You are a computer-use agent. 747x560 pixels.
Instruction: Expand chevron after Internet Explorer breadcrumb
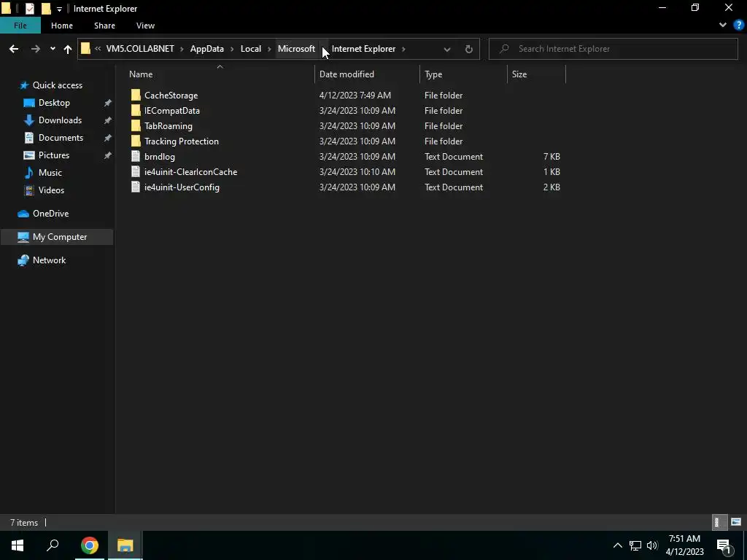(x=403, y=49)
